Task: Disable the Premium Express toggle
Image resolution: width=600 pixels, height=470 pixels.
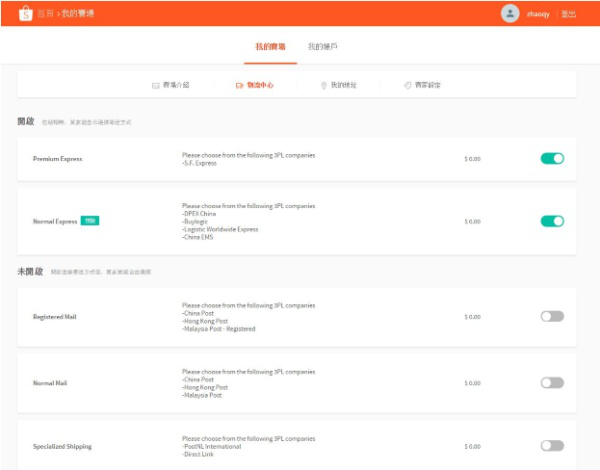Action: [x=552, y=158]
